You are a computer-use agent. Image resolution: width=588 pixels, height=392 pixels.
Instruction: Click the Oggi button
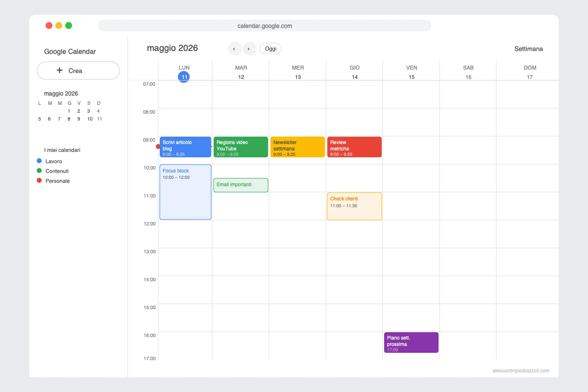pos(270,49)
